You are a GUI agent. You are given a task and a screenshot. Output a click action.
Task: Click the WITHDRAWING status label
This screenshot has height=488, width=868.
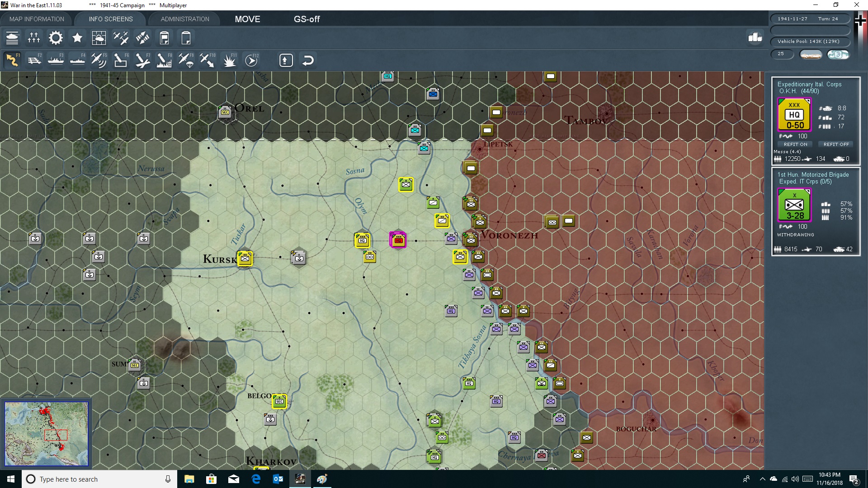point(795,235)
